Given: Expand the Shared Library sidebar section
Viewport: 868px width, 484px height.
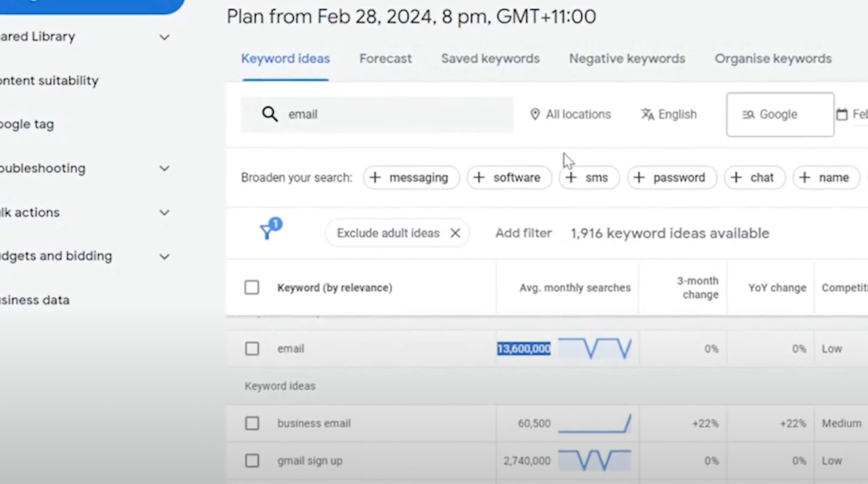Looking at the screenshot, I should pos(164,37).
